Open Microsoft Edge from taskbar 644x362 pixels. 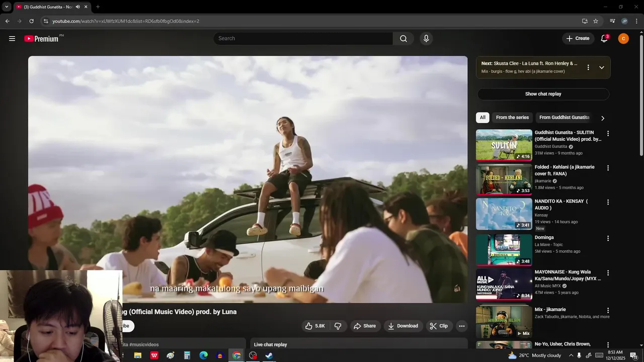(x=203, y=355)
